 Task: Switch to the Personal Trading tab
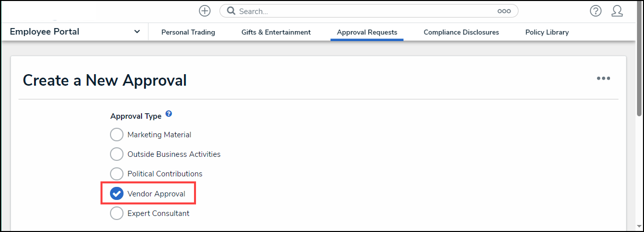click(x=188, y=33)
